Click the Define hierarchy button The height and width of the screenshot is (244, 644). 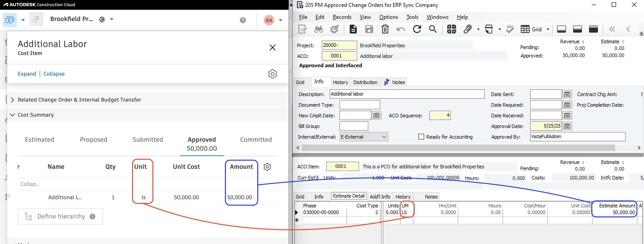[x=60, y=216]
